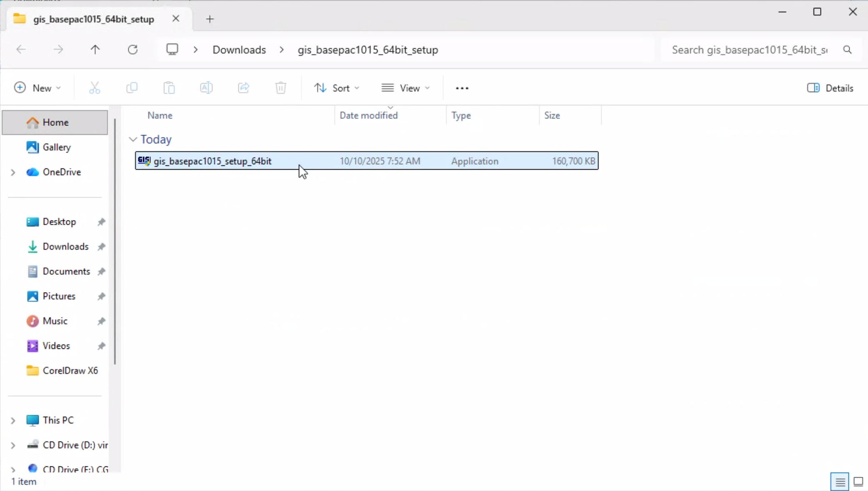Paste from the clipboard
The image size is (868, 491).
[x=169, y=88]
